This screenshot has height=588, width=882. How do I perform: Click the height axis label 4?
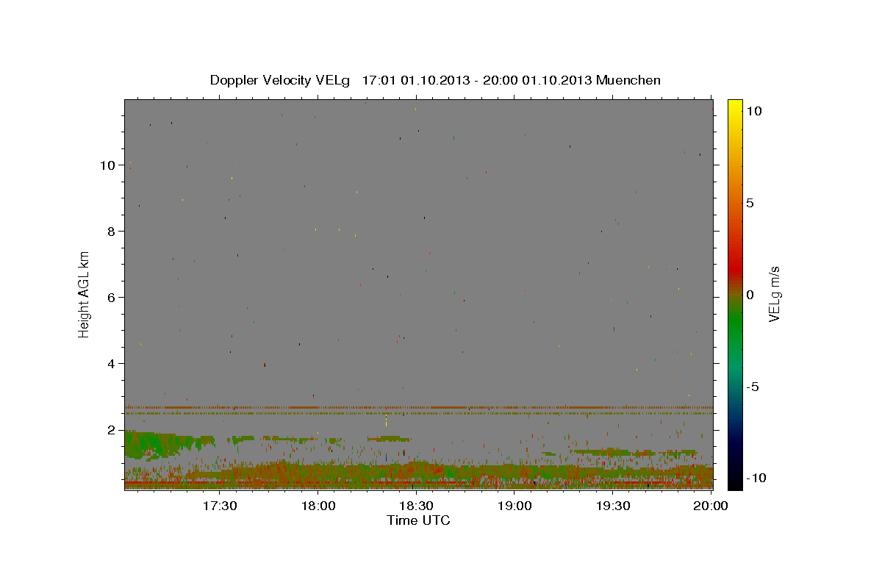click(112, 364)
